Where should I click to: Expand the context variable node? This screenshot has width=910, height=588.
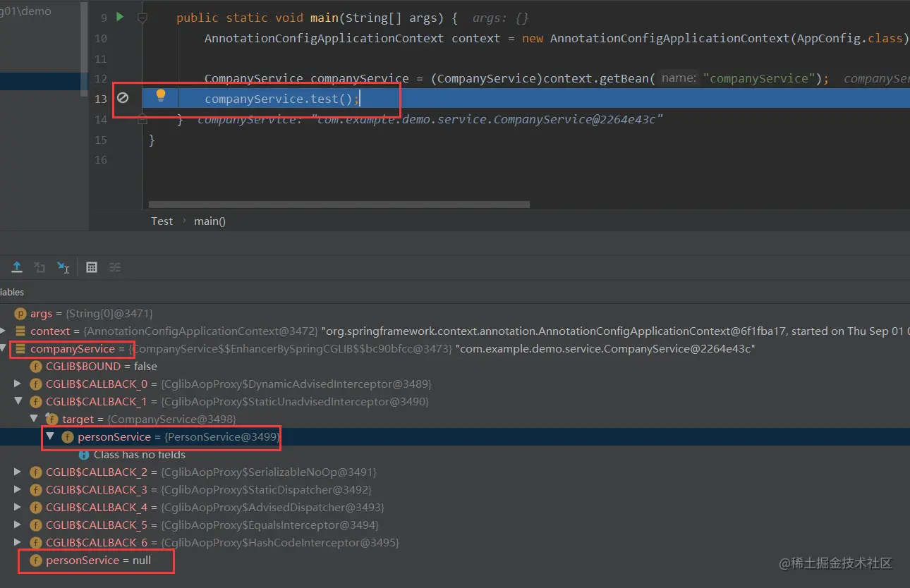pos(4,331)
